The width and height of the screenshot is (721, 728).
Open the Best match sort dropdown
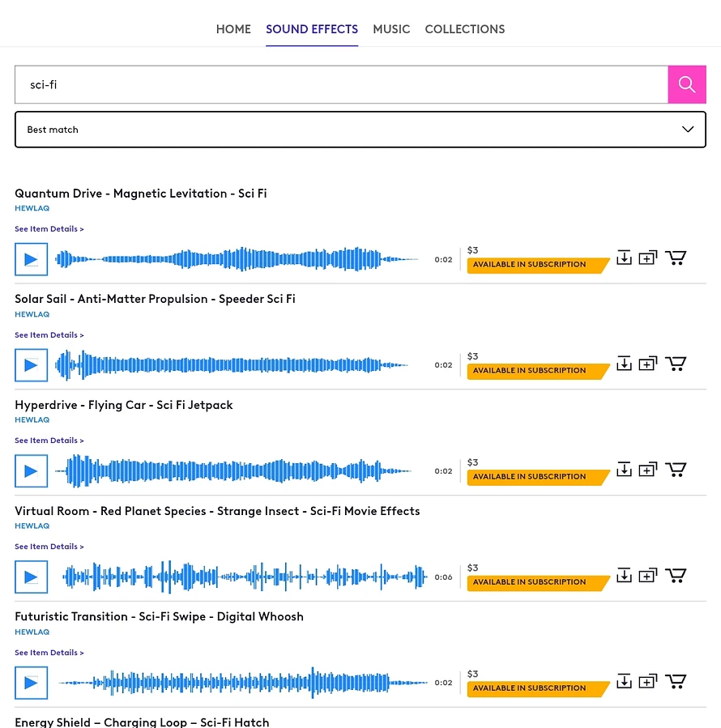click(x=360, y=129)
